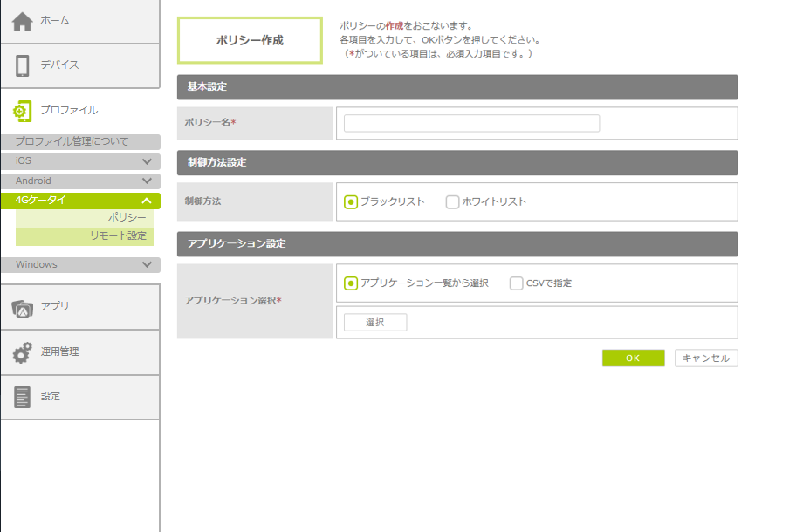Screen dimensions: 803x532
Task: Click the Settings document icon
Action: pyautogui.click(x=23, y=397)
